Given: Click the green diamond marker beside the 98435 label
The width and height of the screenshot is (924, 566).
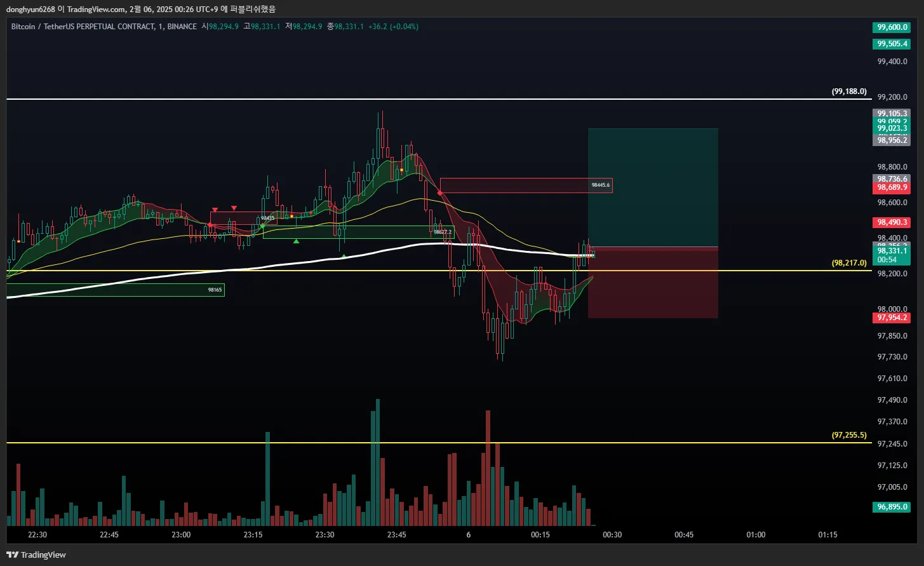Looking at the screenshot, I should 262,226.
